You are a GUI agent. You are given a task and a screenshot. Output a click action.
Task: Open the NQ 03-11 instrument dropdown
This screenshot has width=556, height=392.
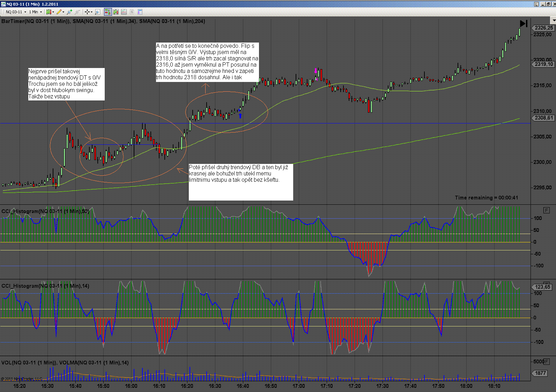(x=16, y=12)
